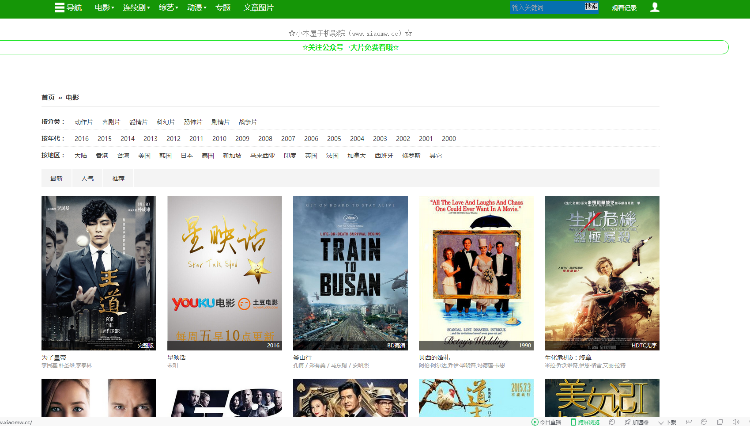The image size is (750, 426).
Task: Expand the 电影 dropdown in navbar
Action: coord(104,7)
